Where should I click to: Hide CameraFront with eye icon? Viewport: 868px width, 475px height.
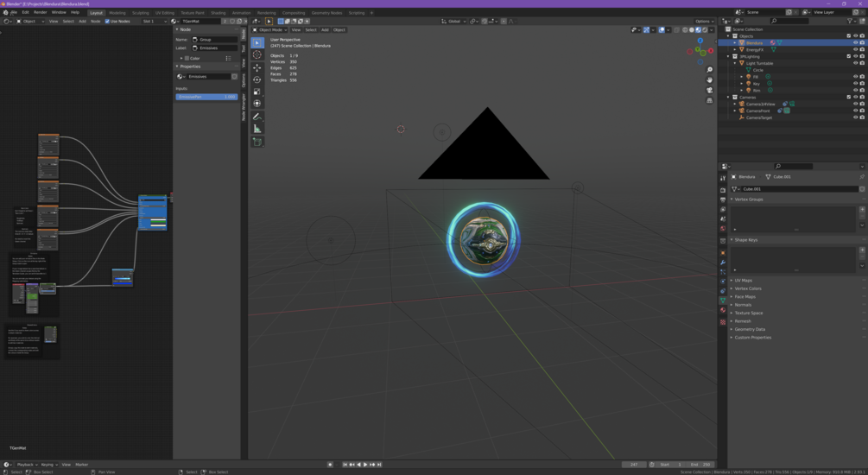coord(855,111)
